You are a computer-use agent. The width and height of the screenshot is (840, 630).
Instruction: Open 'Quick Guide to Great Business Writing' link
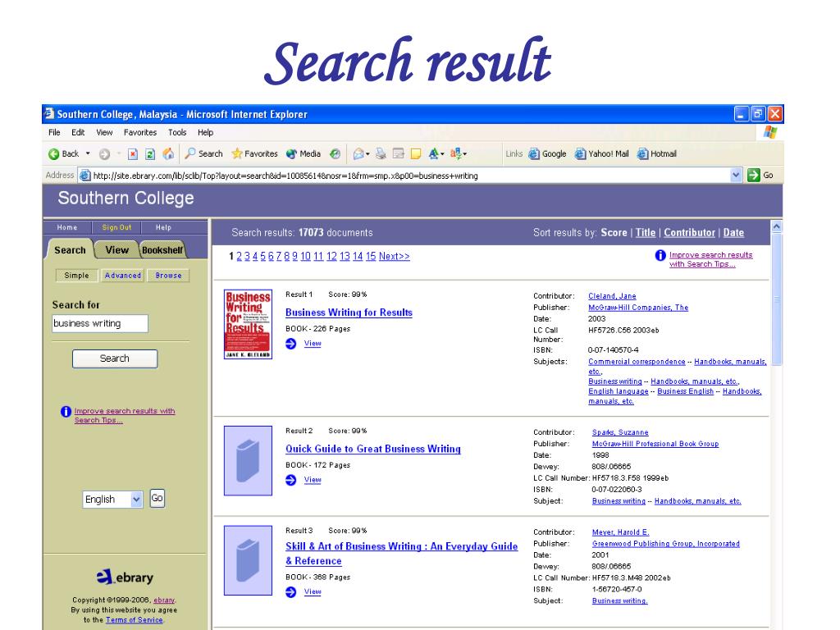373,449
